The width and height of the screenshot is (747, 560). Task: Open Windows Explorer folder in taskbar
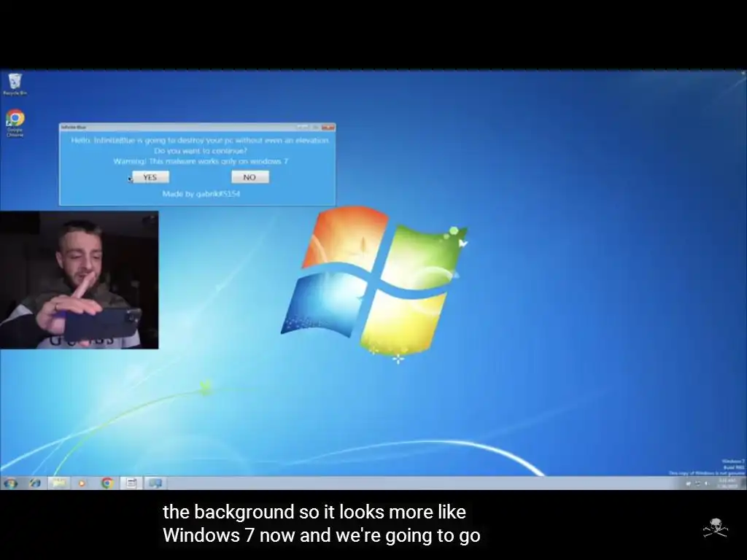pyautogui.click(x=59, y=483)
